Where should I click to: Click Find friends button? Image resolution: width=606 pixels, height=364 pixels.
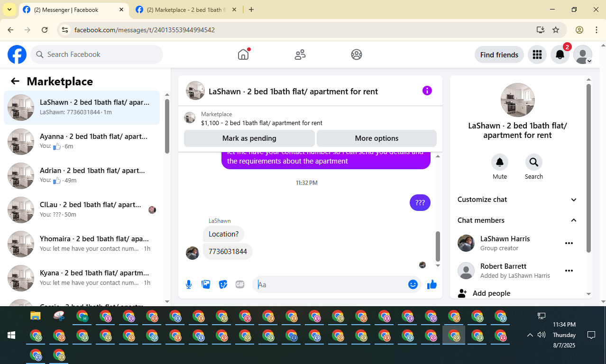pyautogui.click(x=499, y=55)
